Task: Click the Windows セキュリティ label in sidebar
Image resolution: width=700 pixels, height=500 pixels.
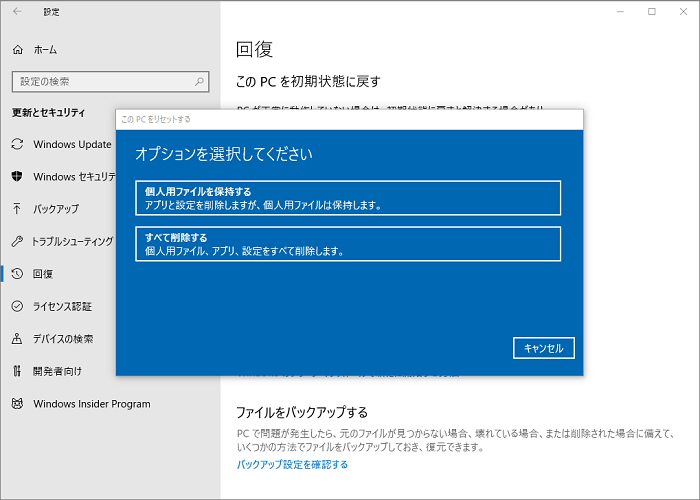Action: [74, 177]
